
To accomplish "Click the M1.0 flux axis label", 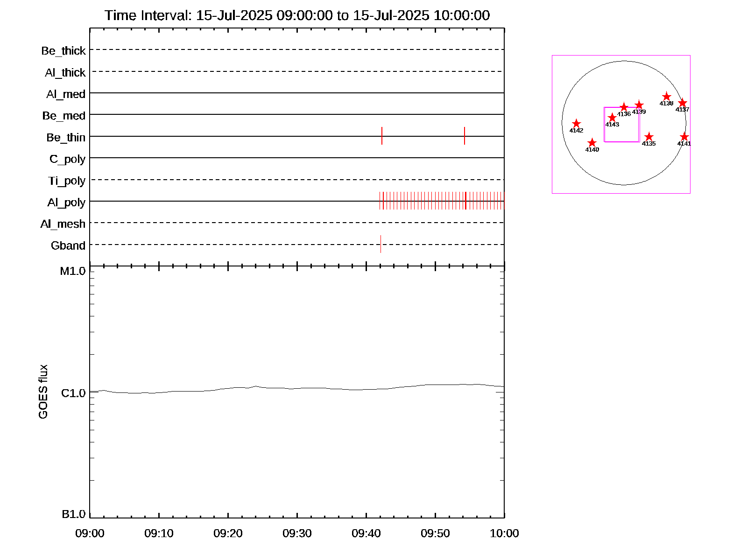I will (x=73, y=271).
